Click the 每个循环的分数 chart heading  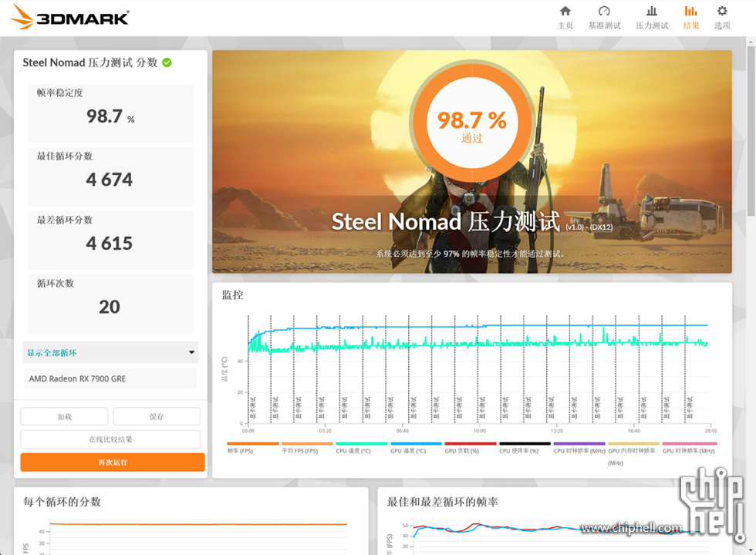pos(62,502)
